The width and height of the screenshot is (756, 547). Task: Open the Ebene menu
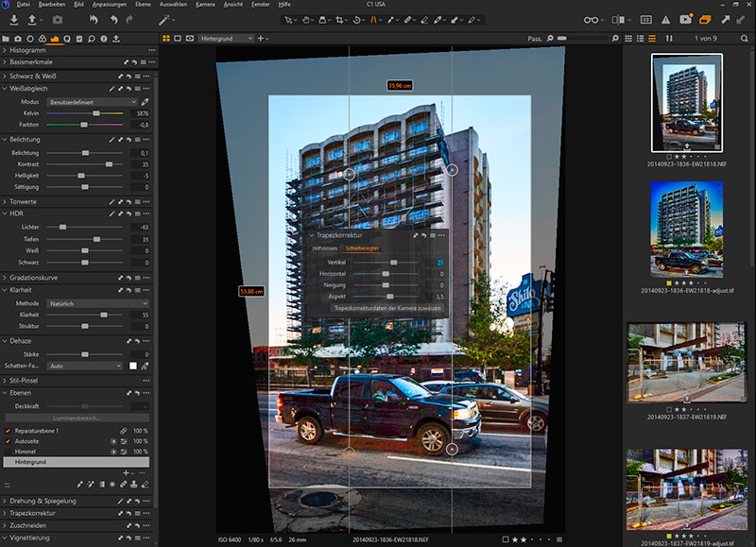143,5
